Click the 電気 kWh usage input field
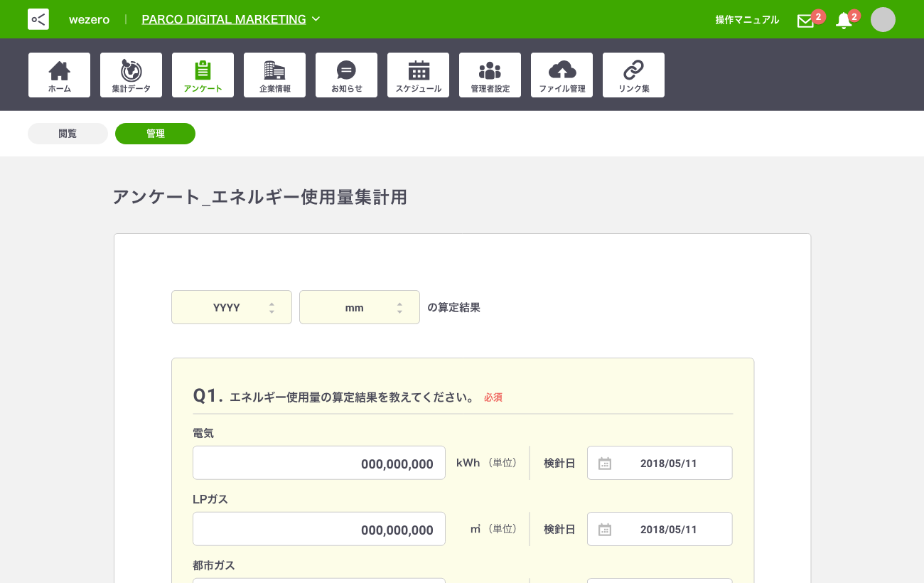Viewport: 924px width, 583px height. coord(319,463)
